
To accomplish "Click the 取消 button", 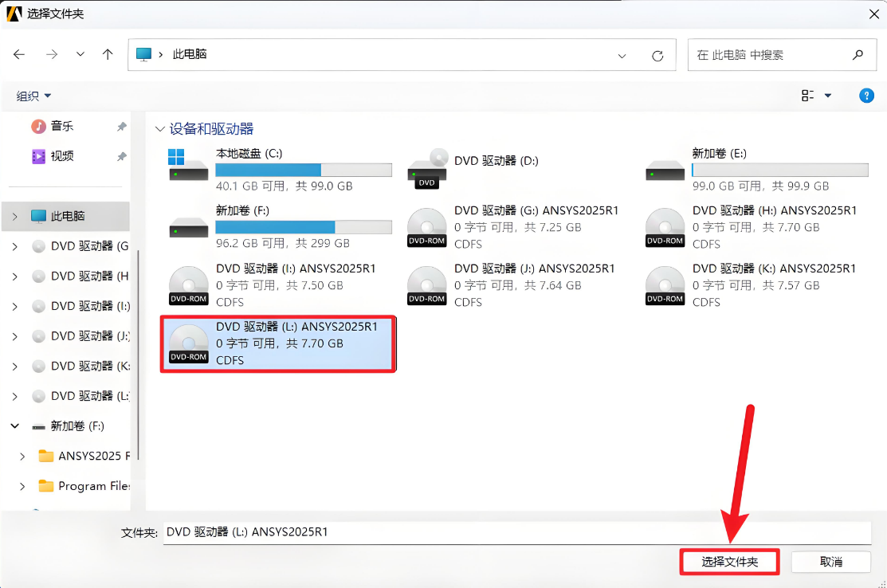I will click(830, 562).
